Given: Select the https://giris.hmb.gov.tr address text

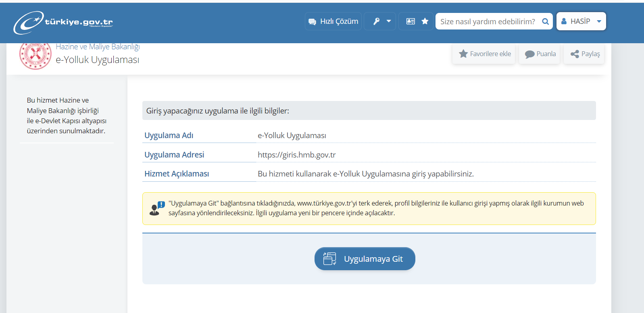Looking at the screenshot, I should point(297,155).
